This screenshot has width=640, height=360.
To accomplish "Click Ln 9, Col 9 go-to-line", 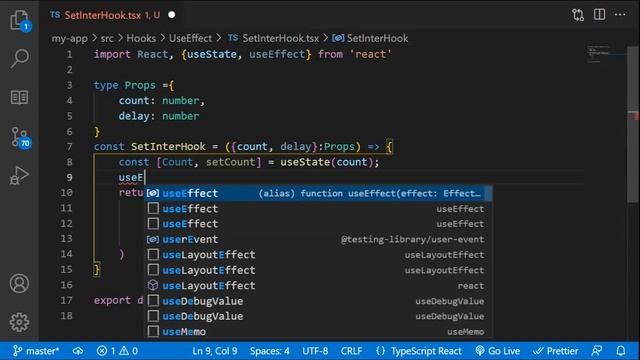I will click(215, 351).
